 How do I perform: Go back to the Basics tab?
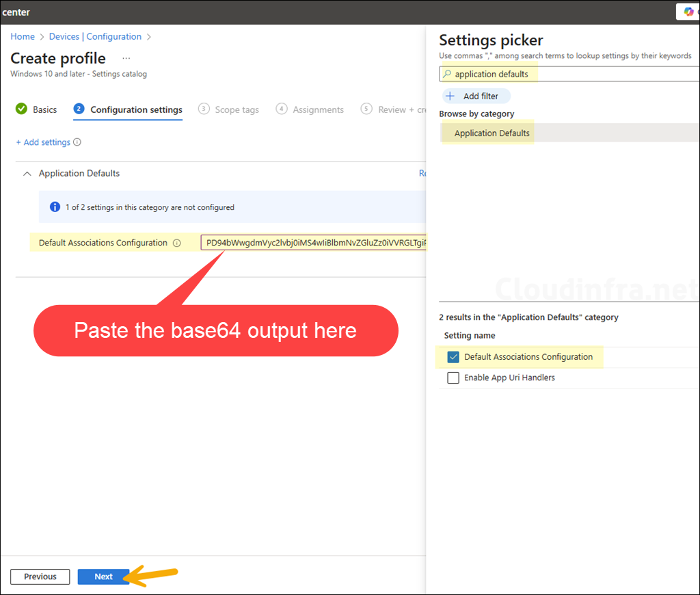(44, 109)
